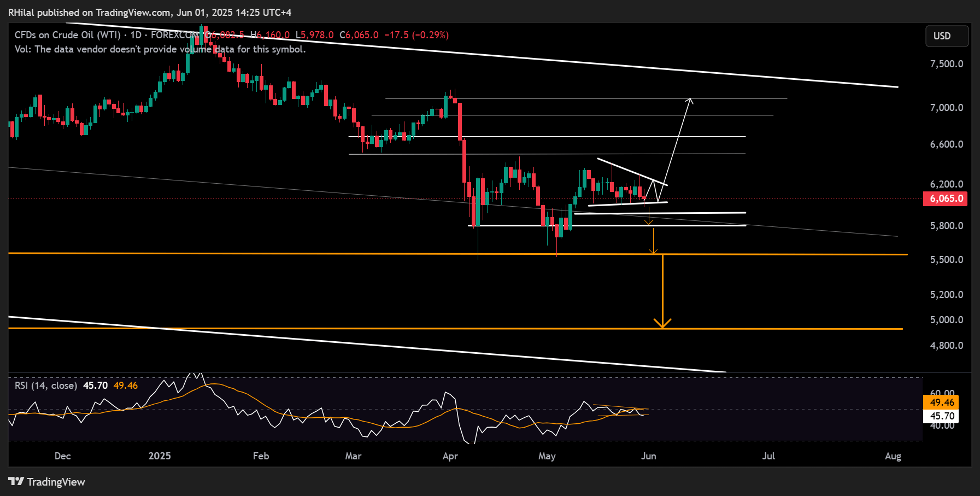Click the red 6,065.0 current price label
Screen dimensions: 980x496
(945, 199)
